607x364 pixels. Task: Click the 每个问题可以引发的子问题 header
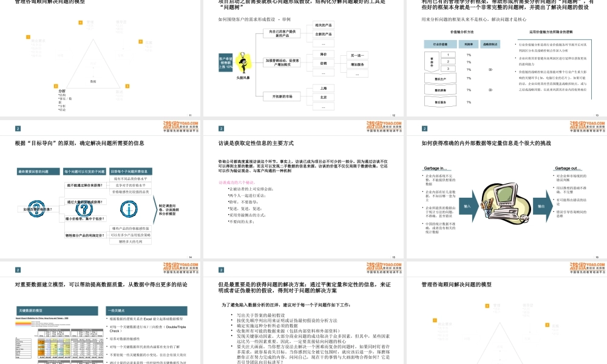[x=85, y=171]
